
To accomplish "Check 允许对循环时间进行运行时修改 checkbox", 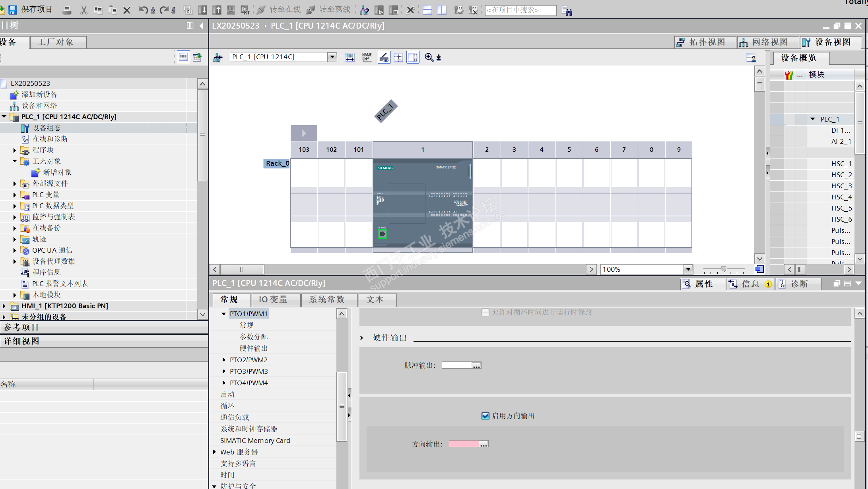I will click(485, 312).
